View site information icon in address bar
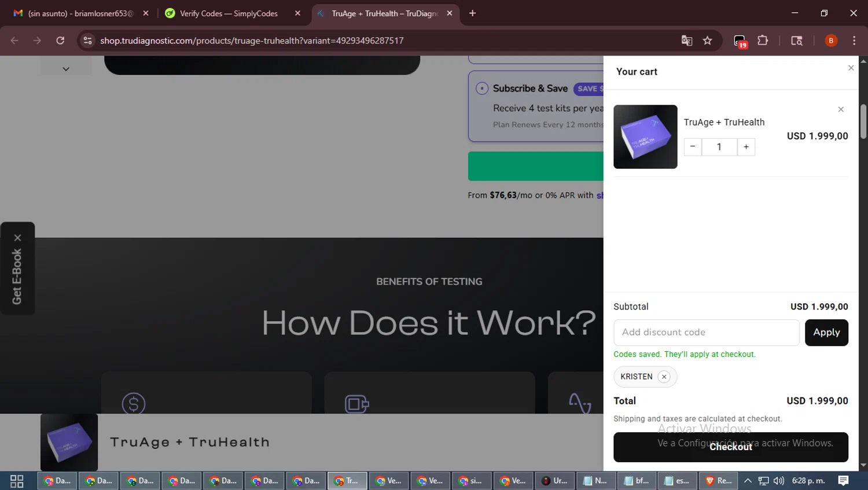This screenshot has height=490, width=868. point(87,40)
